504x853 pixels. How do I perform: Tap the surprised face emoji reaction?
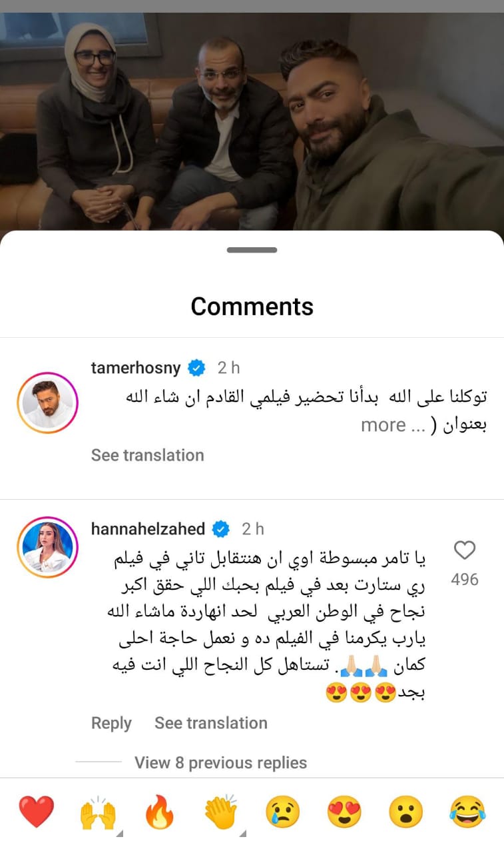coord(406,812)
